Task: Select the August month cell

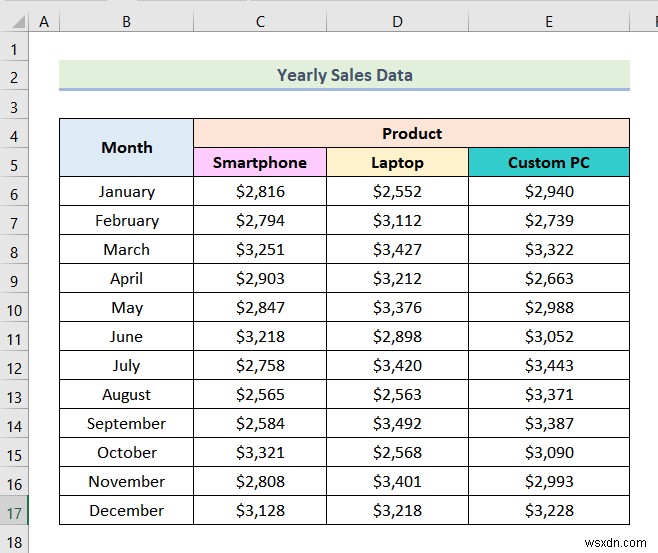Action: tap(127, 395)
